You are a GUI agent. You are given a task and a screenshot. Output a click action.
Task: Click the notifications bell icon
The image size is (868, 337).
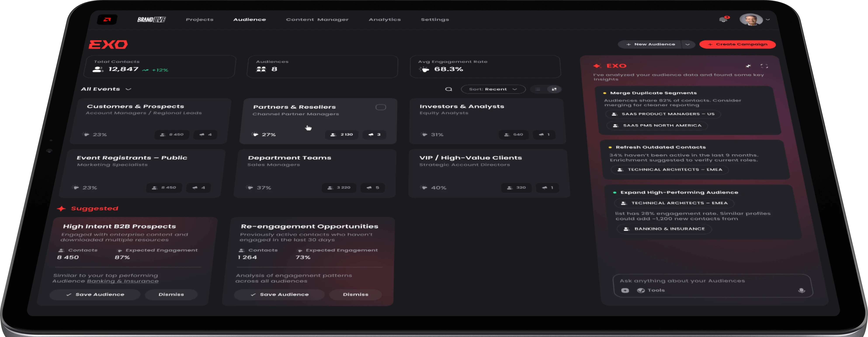(723, 19)
